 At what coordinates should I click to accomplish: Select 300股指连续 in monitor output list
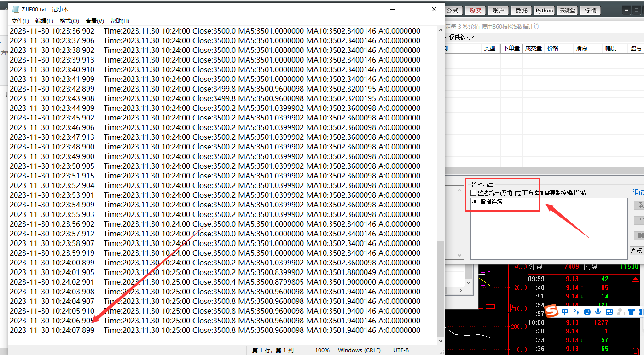pos(487,201)
